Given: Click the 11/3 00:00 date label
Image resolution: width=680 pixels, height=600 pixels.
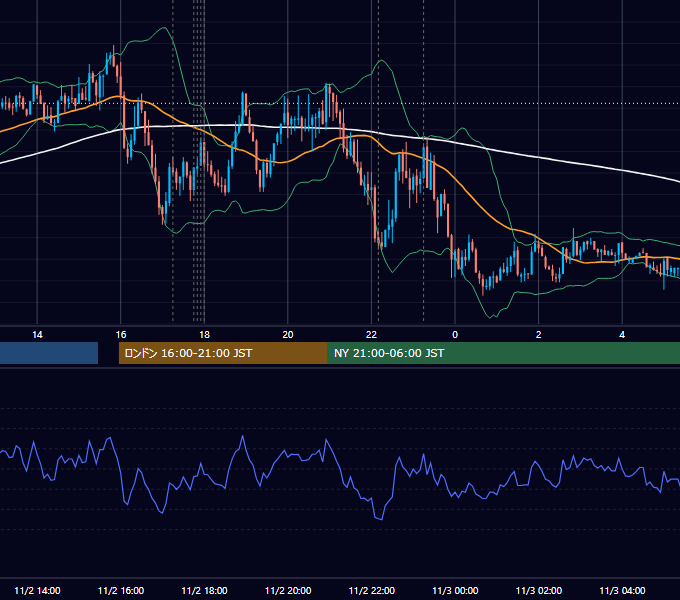Looking at the screenshot, I should click(455, 590).
